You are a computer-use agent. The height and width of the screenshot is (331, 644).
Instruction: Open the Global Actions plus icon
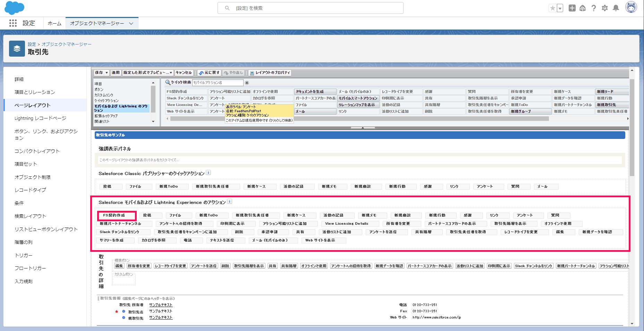572,8
